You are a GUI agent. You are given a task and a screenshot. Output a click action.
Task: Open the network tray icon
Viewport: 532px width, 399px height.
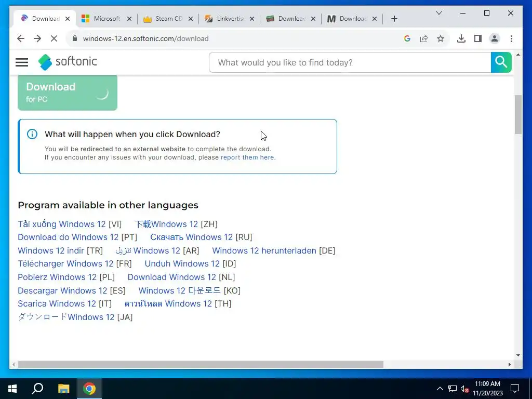(x=453, y=389)
